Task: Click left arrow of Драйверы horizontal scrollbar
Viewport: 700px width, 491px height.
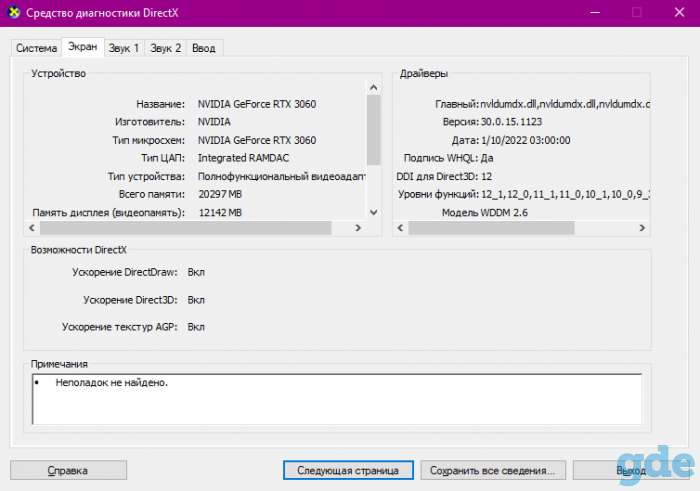Action: 400,228
